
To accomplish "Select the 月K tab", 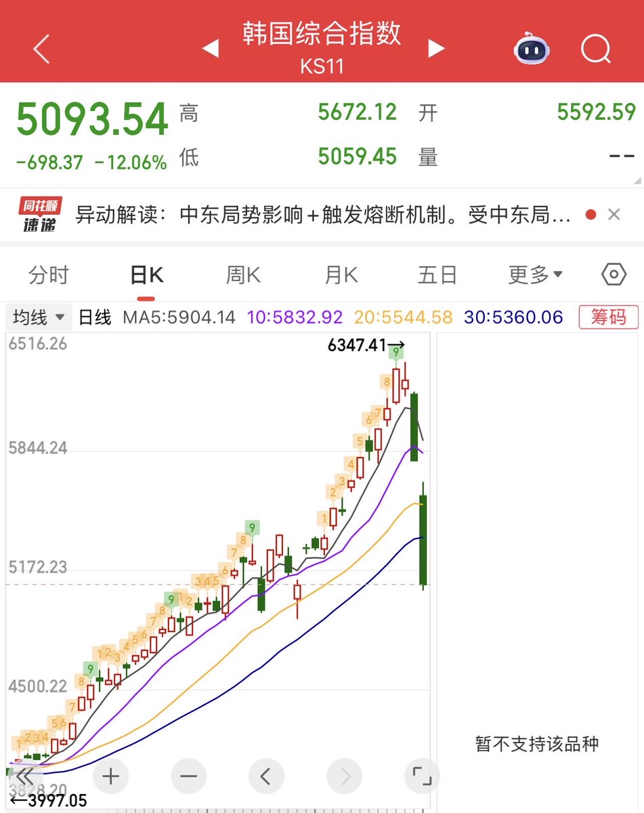I will click(341, 275).
